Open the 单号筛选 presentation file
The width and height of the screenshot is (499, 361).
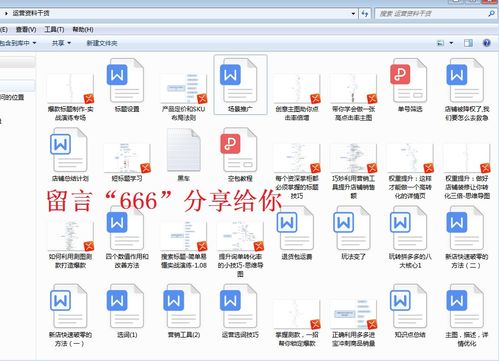pos(410,81)
